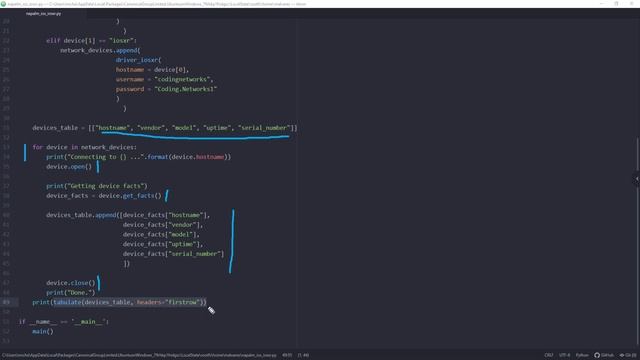Select the napalm_ios_iosxr.py editor tab
The width and height of the screenshot is (640, 360).
tap(43, 13)
